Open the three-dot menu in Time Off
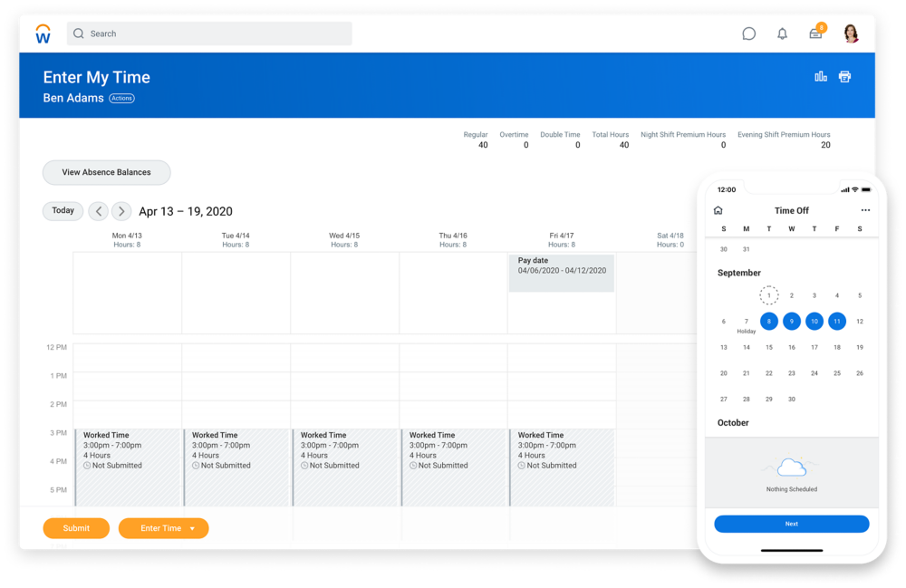The height and width of the screenshot is (588, 906). [865, 210]
